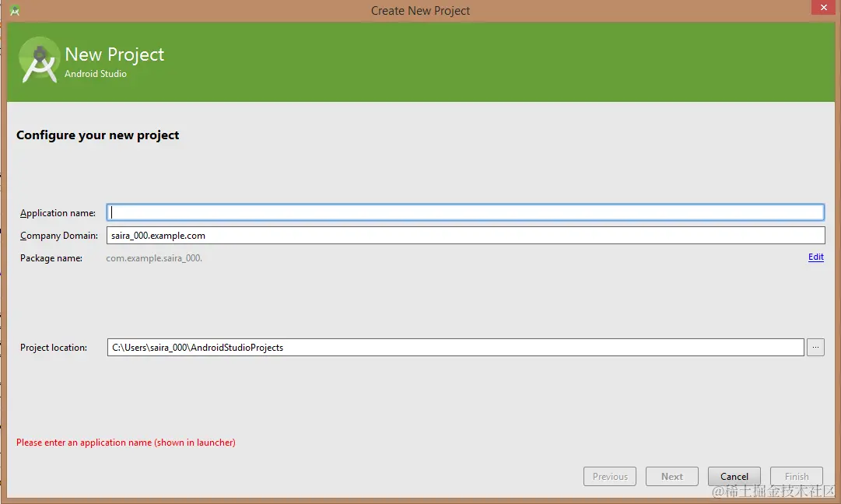
Task: Click the Finish button
Action: [x=797, y=476]
